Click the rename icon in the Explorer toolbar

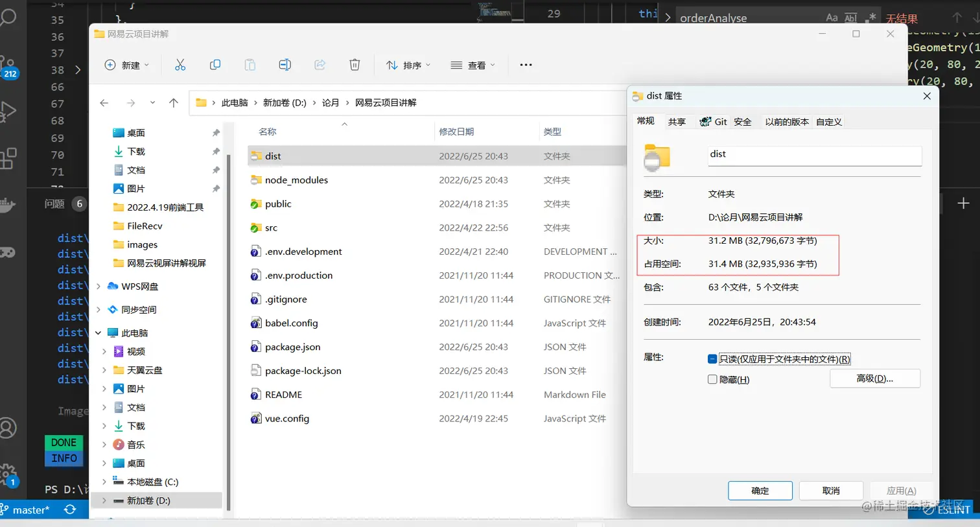coord(285,65)
